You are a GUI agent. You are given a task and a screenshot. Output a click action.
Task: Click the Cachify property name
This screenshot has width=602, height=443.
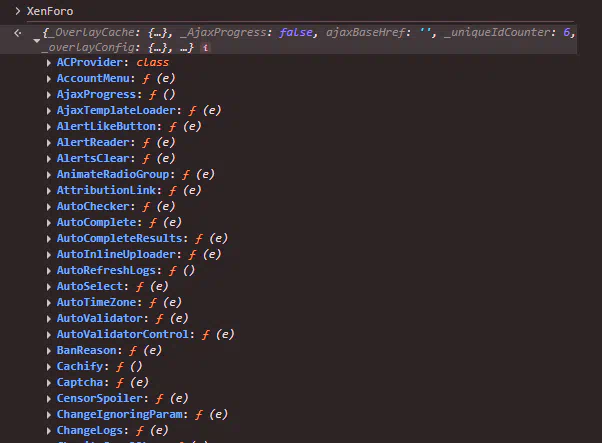pyautogui.click(x=79, y=366)
